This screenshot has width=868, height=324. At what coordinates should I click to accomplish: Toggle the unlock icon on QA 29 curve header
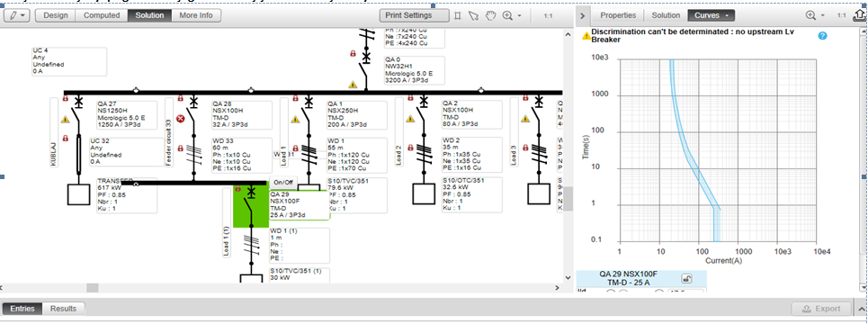pos(686,279)
